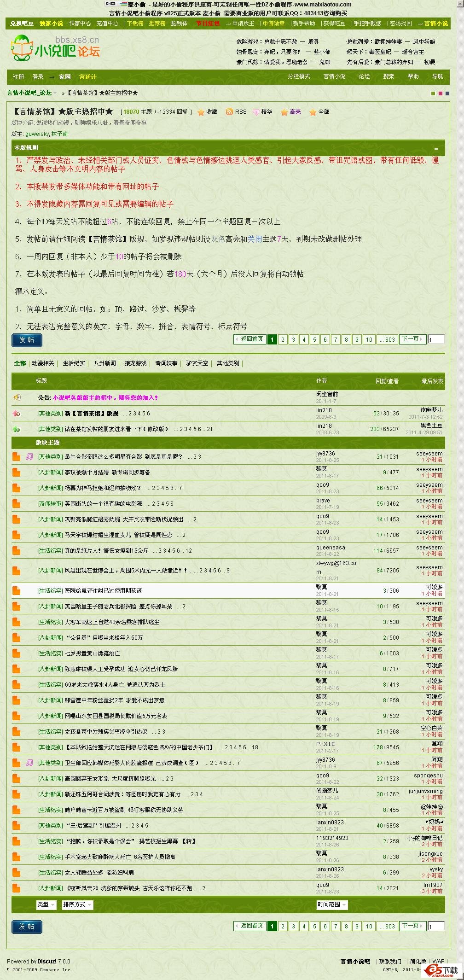464x980 pixels.
Task: Open 分栏模式 in the nav bar
Action: 299,76
